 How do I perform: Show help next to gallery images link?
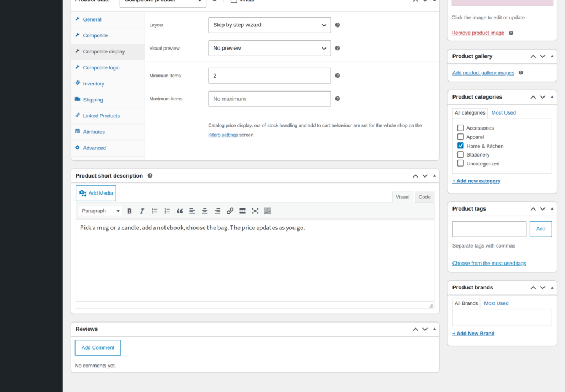point(521,73)
